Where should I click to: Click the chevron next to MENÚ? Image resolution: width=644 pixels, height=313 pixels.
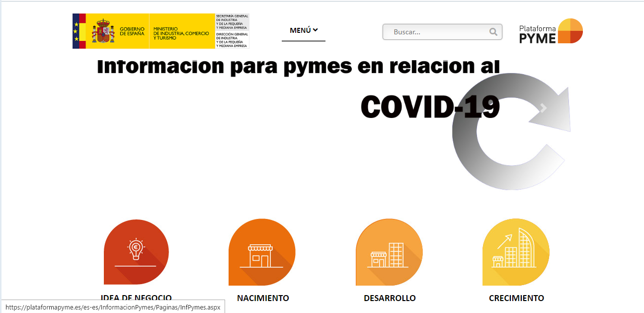[315, 29]
